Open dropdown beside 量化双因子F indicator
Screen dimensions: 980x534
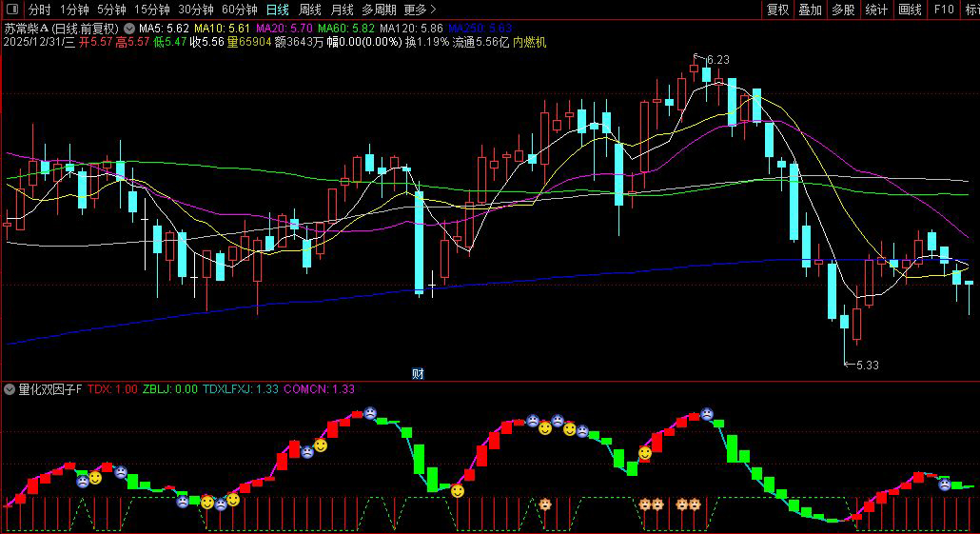(x=10, y=389)
